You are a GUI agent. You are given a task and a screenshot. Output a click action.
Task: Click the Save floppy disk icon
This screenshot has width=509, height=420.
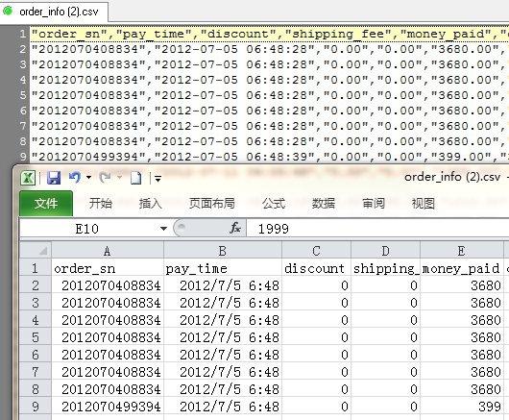[54, 178]
